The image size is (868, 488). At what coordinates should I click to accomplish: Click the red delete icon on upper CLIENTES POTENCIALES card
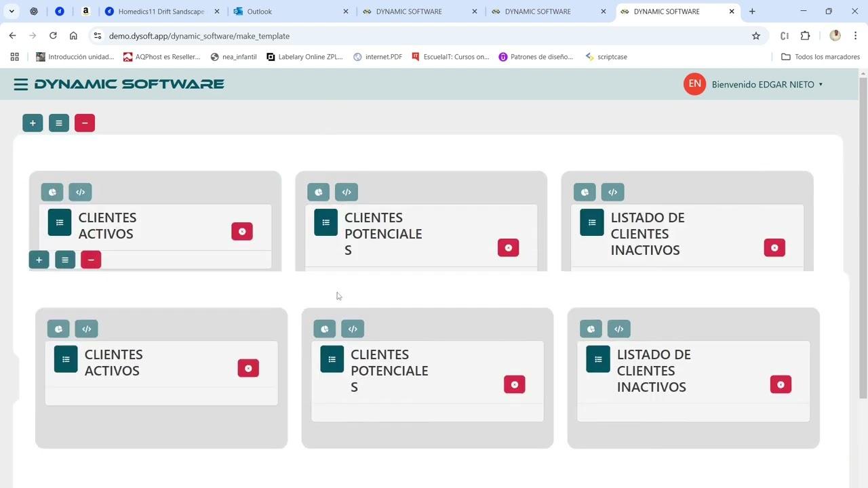tap(508, 247)
